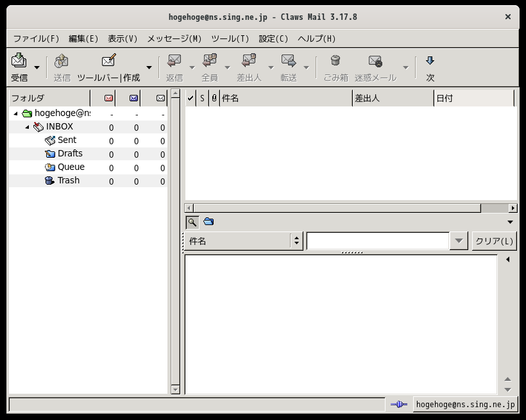
Task: Open the ヘルプ(H) menu
Action: pyautogui.click(x=317, y=38)
